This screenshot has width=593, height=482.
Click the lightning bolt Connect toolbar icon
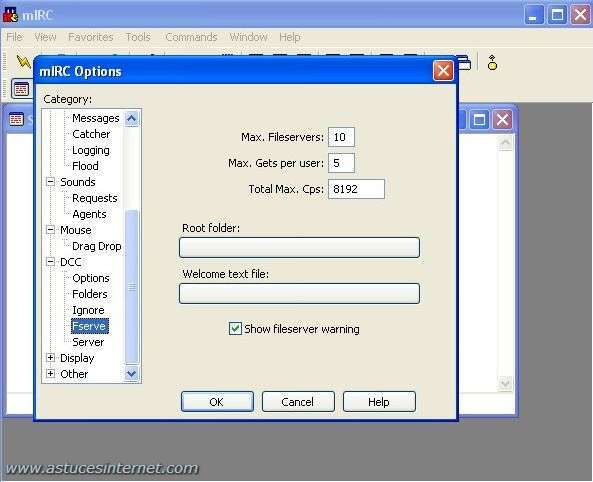click(23, 62)
